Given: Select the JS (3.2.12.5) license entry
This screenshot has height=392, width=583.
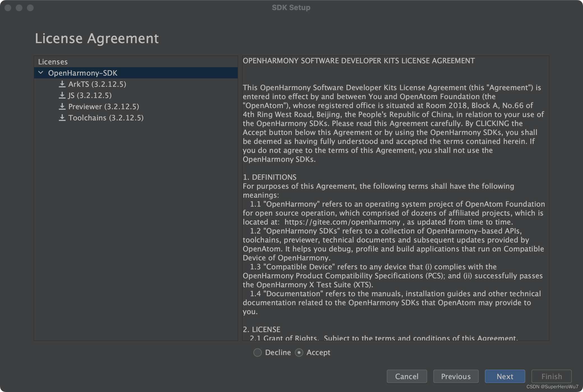Looking at the screenshot, I should [90, 95].
